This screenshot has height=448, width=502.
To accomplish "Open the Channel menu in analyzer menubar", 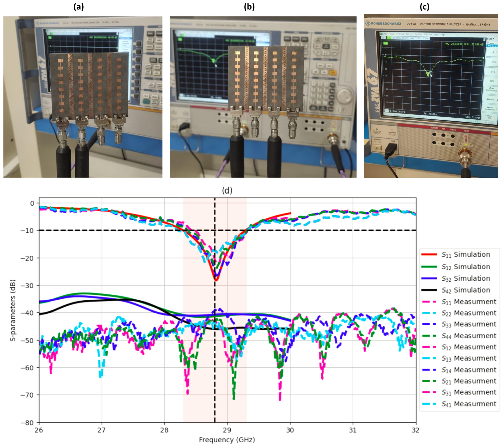I will click(x=400, y=34).
